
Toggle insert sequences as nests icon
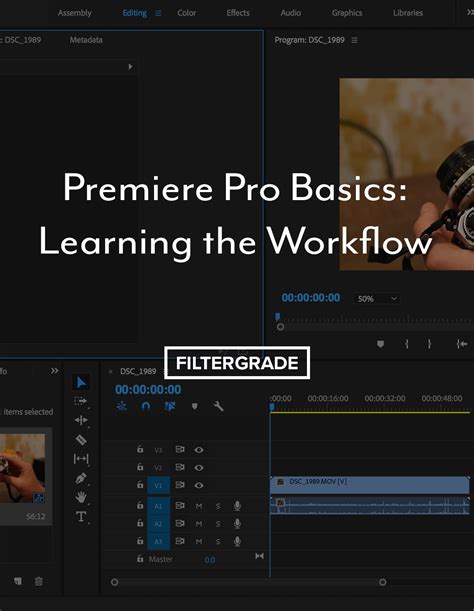pyautogui.click(x=122, y=406)
